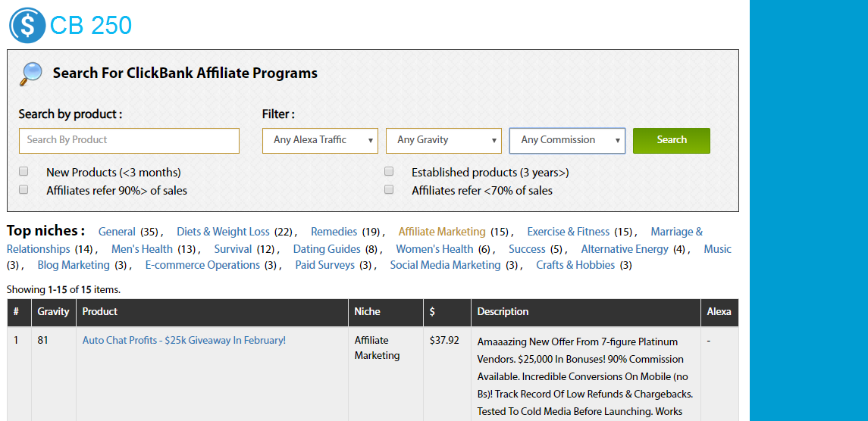Open the E-commerce Operations niche
Screen dimensions: 868x421
(202, 265)
